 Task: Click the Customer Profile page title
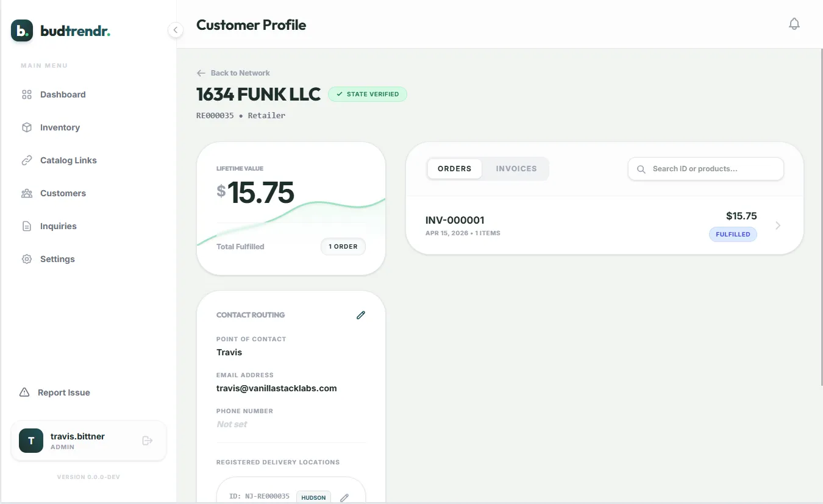(251, 25)
